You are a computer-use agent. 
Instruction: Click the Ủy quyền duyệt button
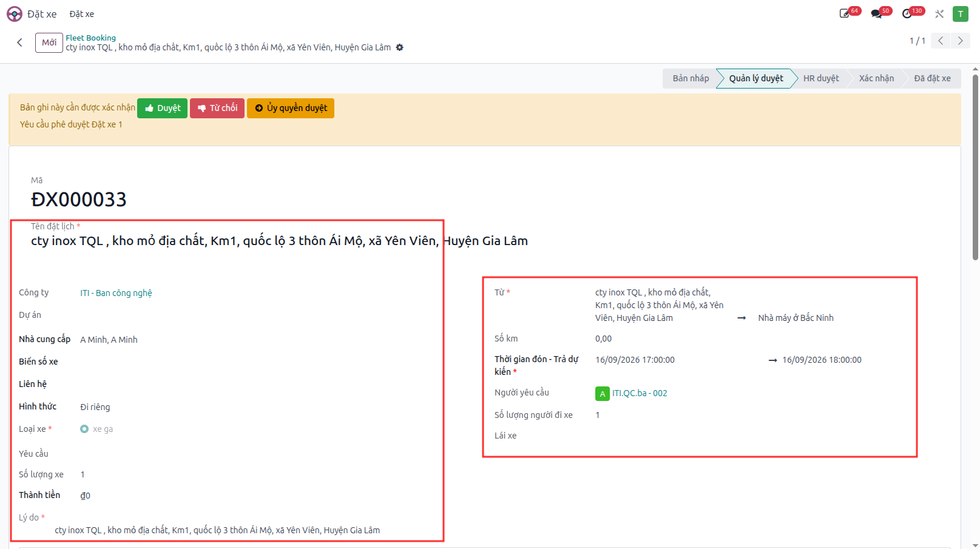pyautogui.click(x=291, y=108)
